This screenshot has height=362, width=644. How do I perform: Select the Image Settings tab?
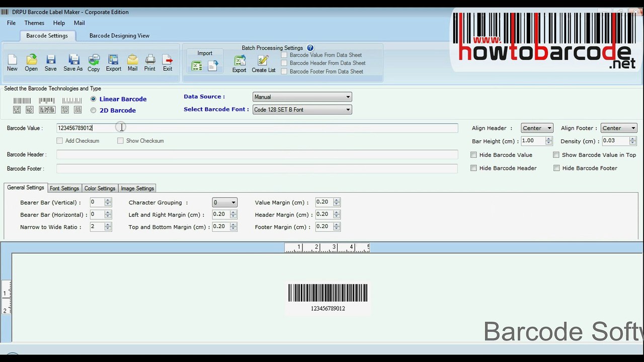click(x=137, y=188)
